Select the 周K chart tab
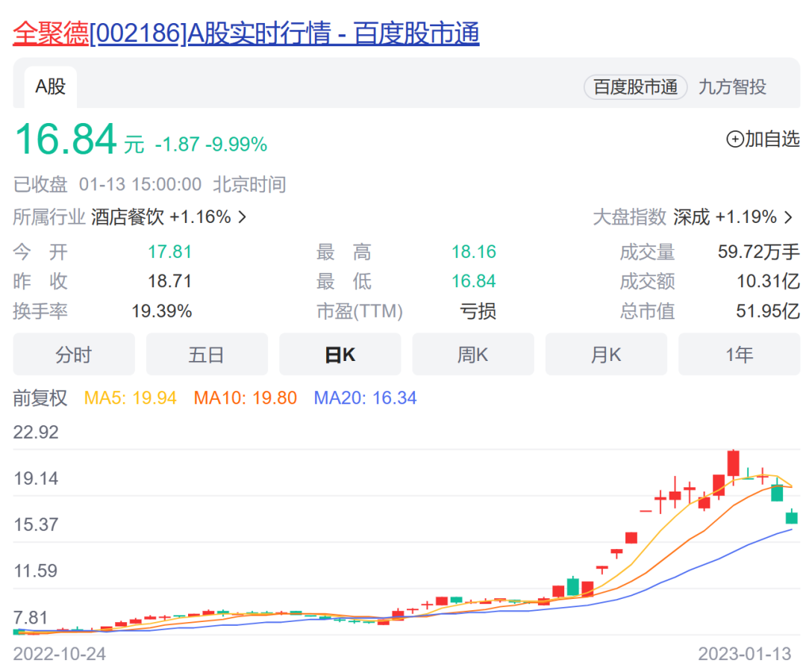The image size is (806, 672). click(x=473, y=354)
